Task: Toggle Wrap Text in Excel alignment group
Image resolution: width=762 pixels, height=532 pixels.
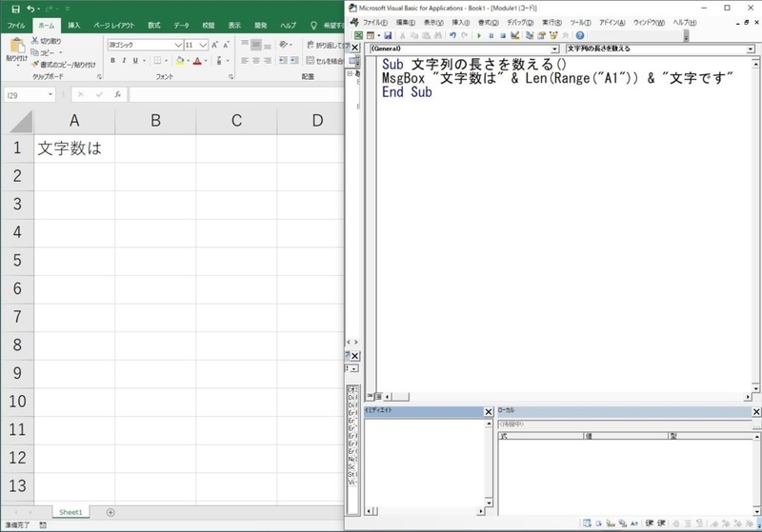Action: (x=326, y=45)
